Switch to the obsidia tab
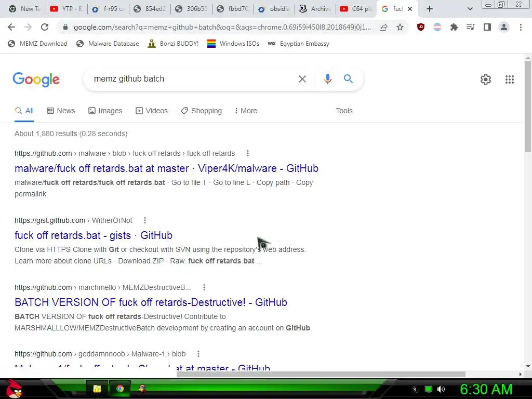 tap(274, 9)
